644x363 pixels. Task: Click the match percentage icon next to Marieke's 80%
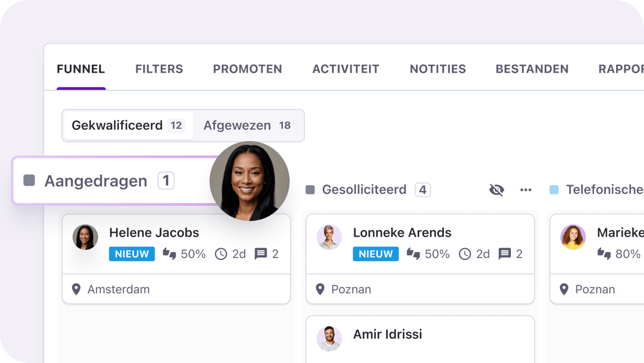click(605, 254)
